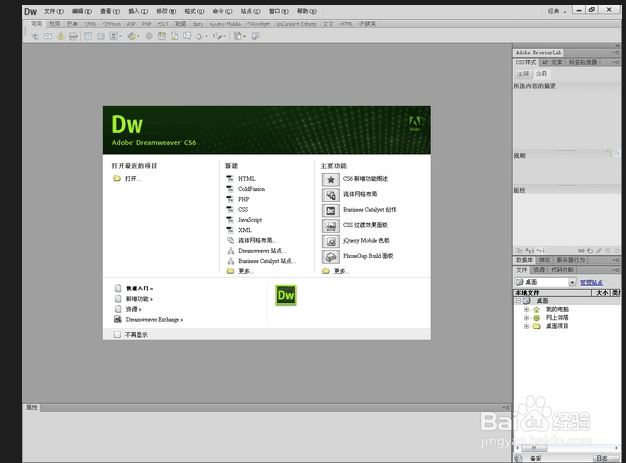The width and height of the screenshot is (626, 463).
Task: Expand the 网上邻居 tree node
Action: pyautogui.click(x=527, y=318)
